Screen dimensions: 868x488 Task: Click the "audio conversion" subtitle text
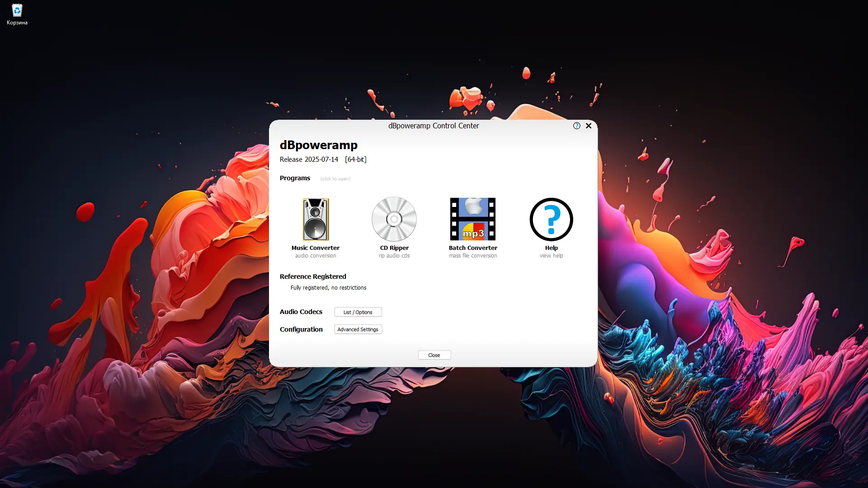[x=315, y=256]
